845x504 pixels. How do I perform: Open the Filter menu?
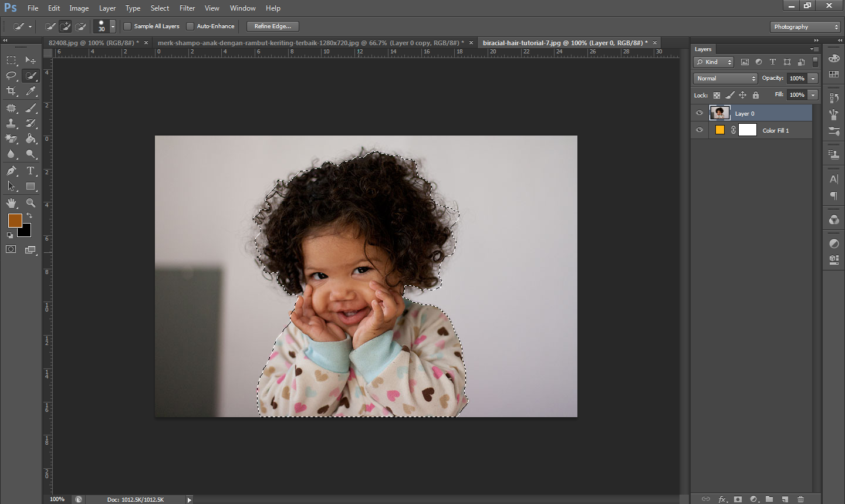(x=187, y=8)
